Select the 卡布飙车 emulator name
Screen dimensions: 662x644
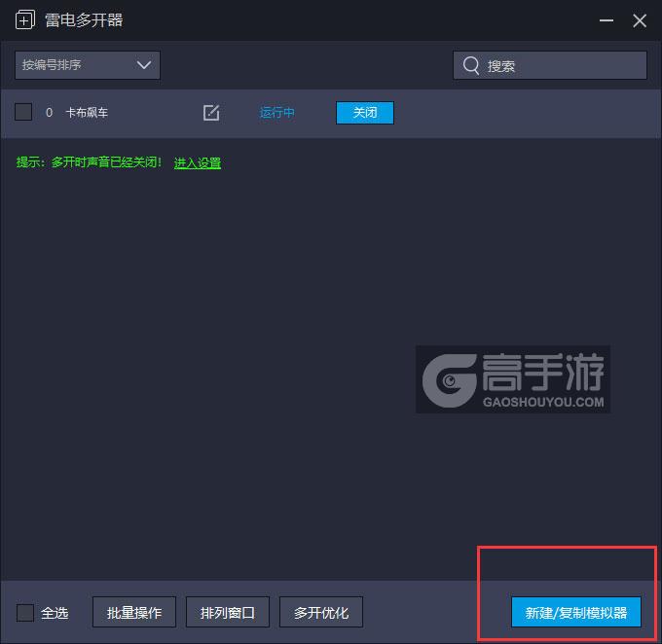pos(87,113)
